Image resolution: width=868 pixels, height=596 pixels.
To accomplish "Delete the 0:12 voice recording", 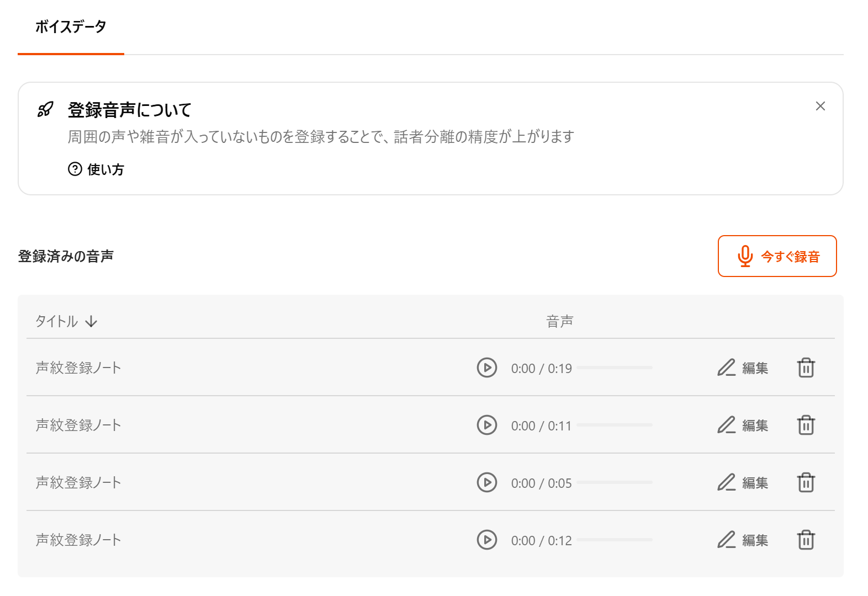I will pyautogui.click(x=806, y=540).
